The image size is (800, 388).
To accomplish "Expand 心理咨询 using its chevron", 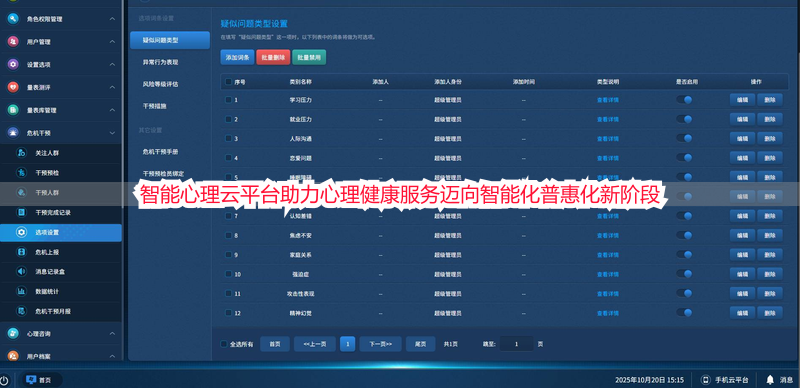I will [112, 333].
